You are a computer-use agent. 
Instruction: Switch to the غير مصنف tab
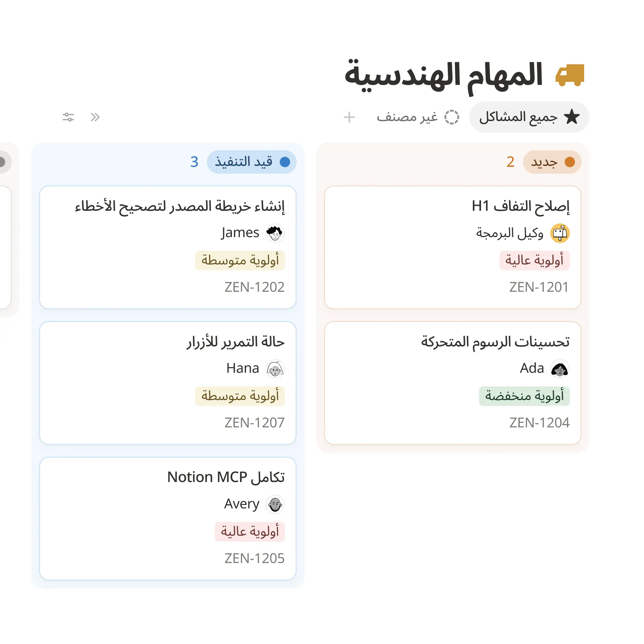[x=418, y=117]
